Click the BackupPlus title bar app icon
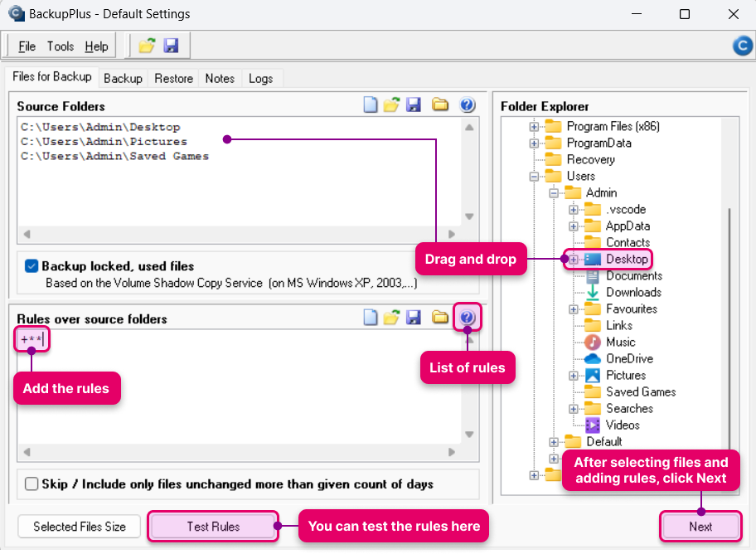 point(17,13)
